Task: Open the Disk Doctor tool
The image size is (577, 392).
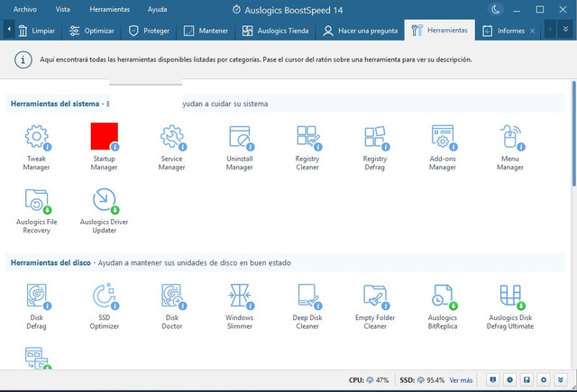Action: click(x=172, y=306)
